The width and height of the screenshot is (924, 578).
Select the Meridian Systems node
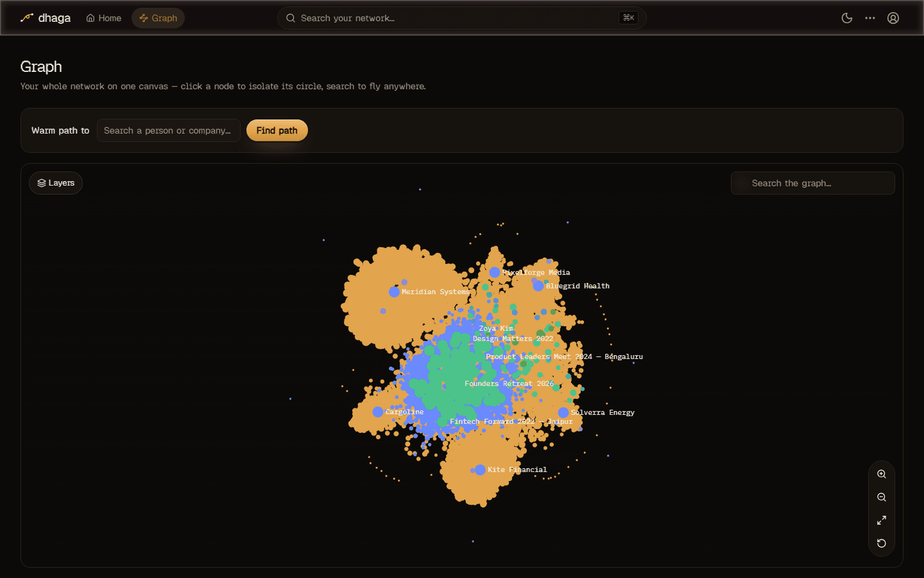[x=394, y=292]
